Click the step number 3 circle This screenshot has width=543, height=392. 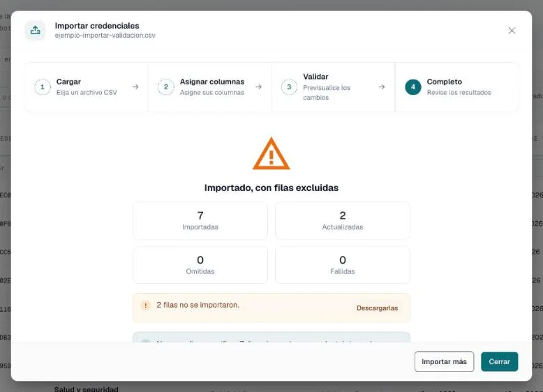pos(289,87)
